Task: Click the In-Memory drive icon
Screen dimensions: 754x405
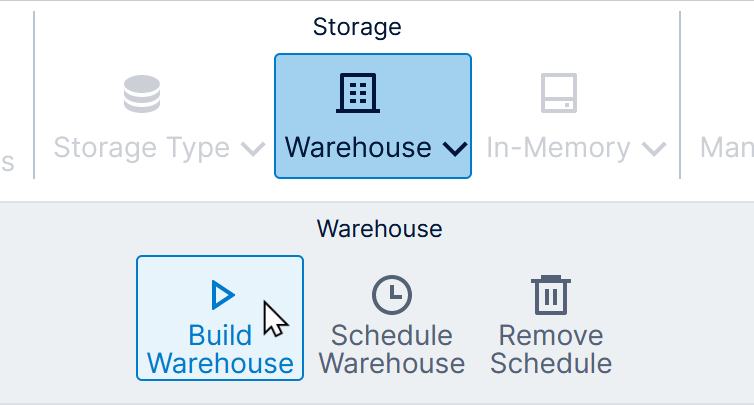Action: (x=559, y=93)
